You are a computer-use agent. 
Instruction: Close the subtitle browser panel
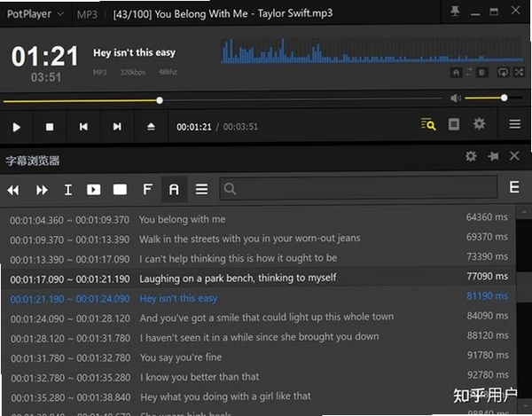click(514, 156)
